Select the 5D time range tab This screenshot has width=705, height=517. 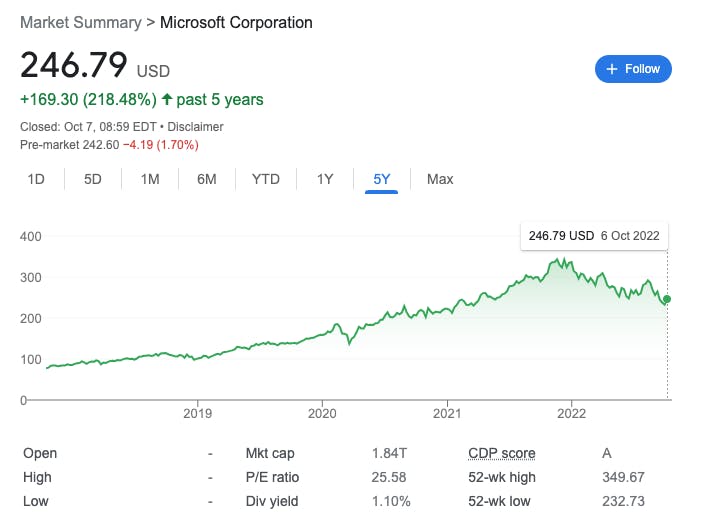93,179
